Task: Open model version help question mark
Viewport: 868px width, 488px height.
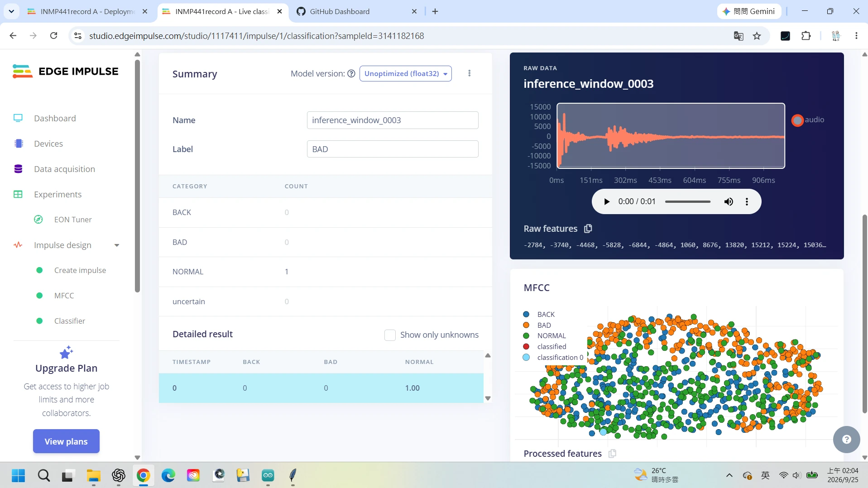Action: [x=351, y=73]
